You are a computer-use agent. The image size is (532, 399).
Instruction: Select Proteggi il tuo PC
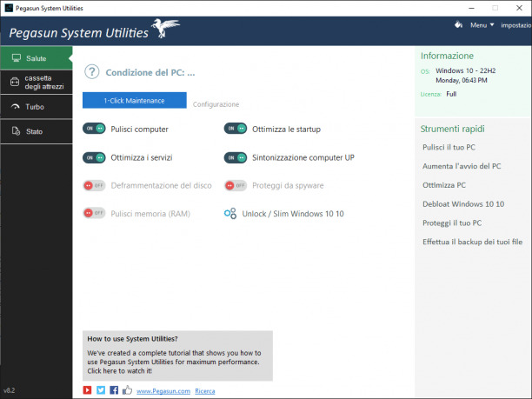(x=452, y=223)
